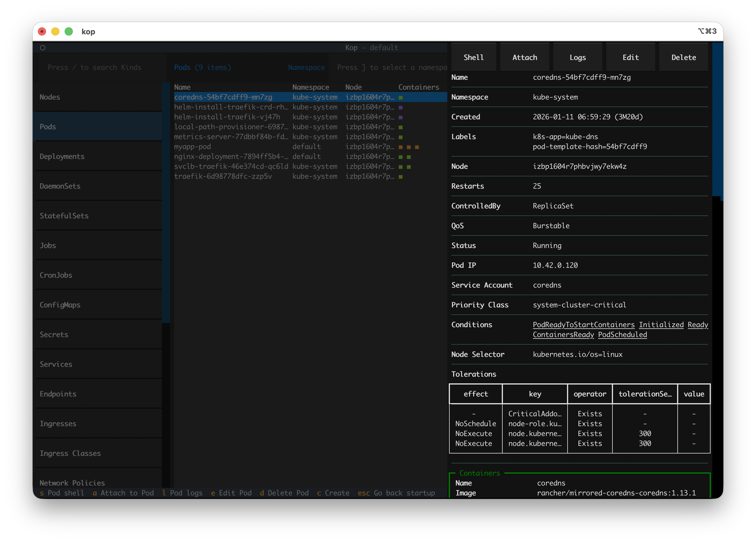Click the Shell button

(473, 57)
